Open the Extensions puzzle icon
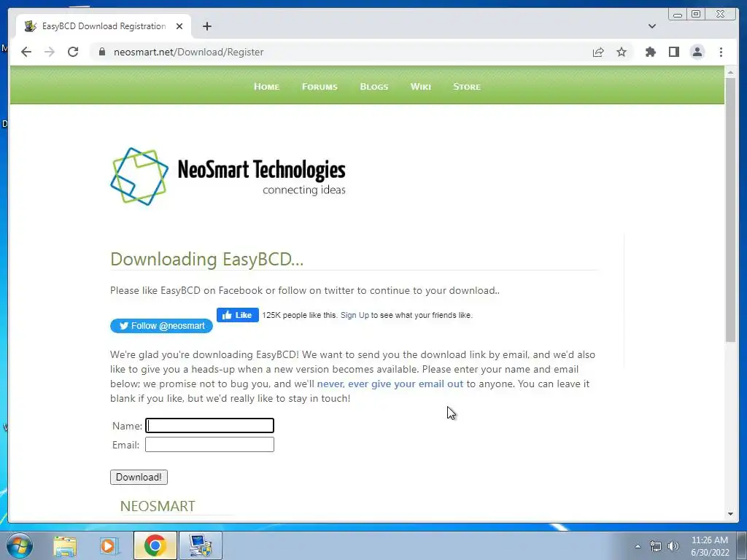Image resolution: width=747 pixels, height=560 pixels. pyautogui.click(x=650, y=52)
